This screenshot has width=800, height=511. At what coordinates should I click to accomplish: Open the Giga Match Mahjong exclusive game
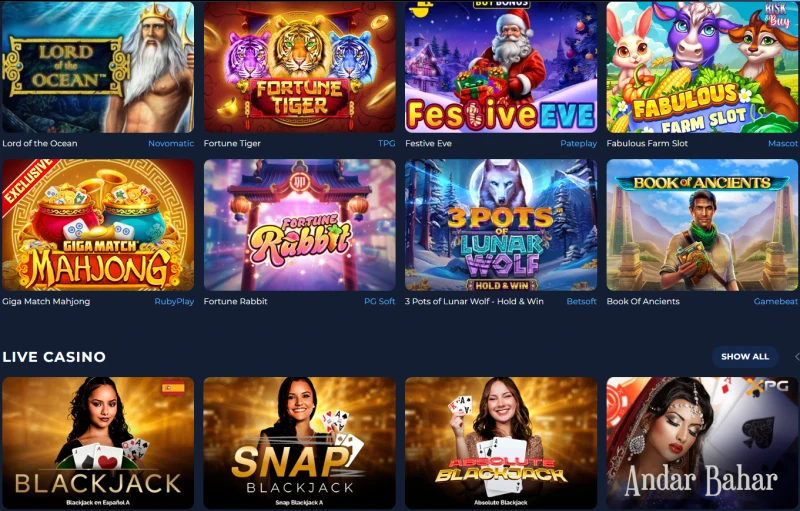[98, 225]
